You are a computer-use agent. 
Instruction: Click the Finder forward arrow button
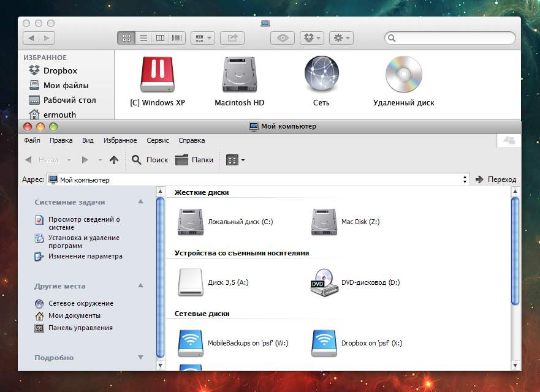pos(47,38)
